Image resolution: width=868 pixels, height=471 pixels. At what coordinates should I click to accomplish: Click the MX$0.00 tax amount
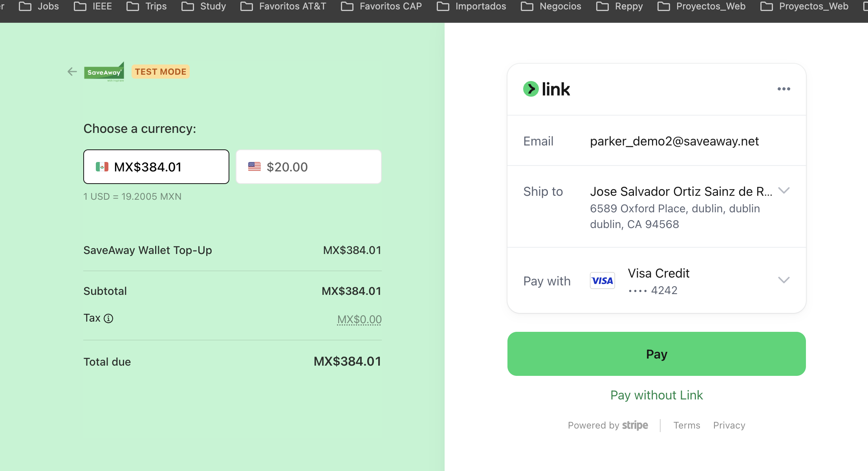click(359, 318)
